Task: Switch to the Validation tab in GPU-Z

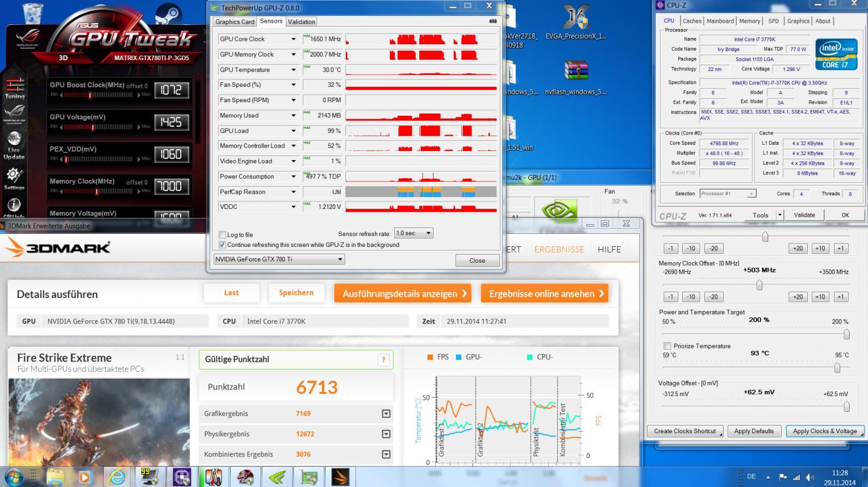Action: pos(302,22)
